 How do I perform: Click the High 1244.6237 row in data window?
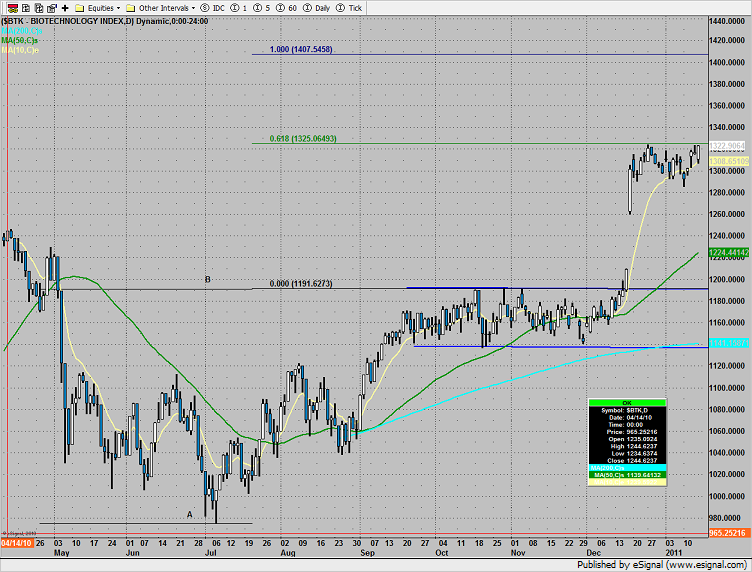point(627,446)
